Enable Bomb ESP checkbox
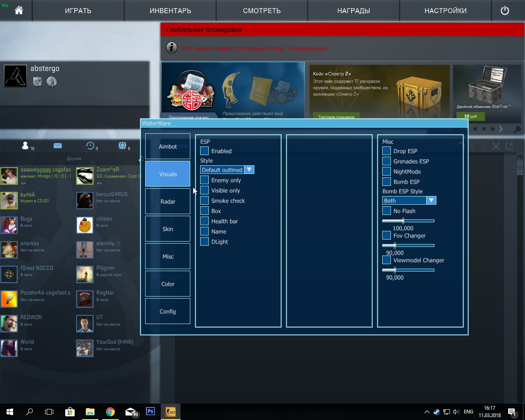 pos(386,182)
